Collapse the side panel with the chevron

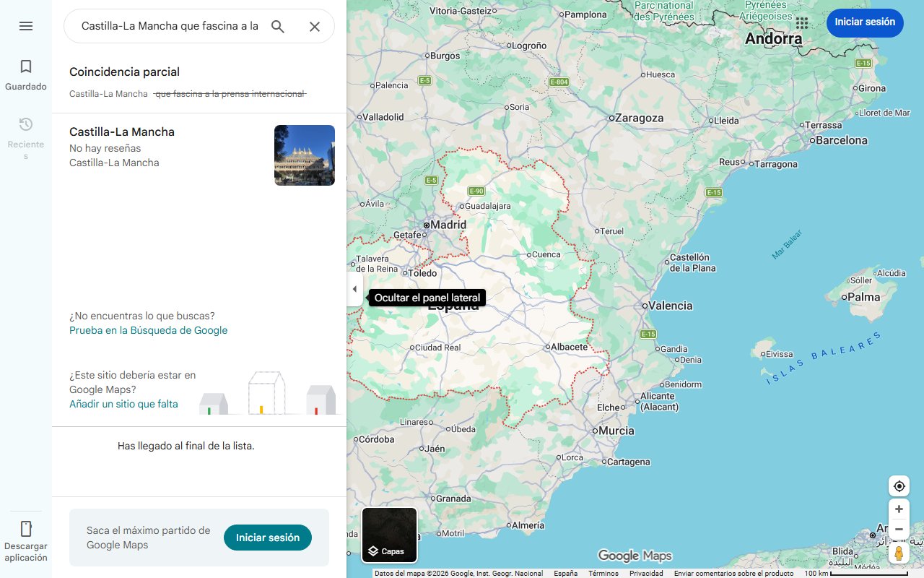point(354,288)
